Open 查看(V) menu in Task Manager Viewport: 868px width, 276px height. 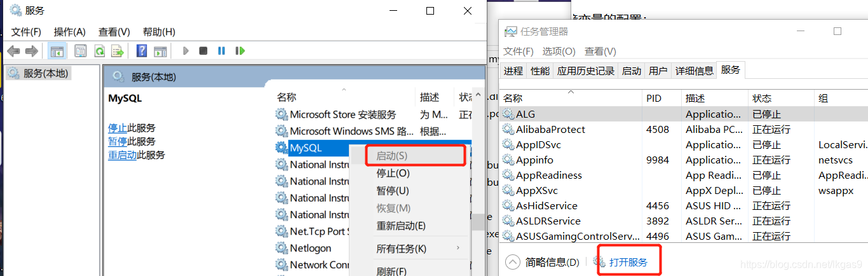pos(600,51)
